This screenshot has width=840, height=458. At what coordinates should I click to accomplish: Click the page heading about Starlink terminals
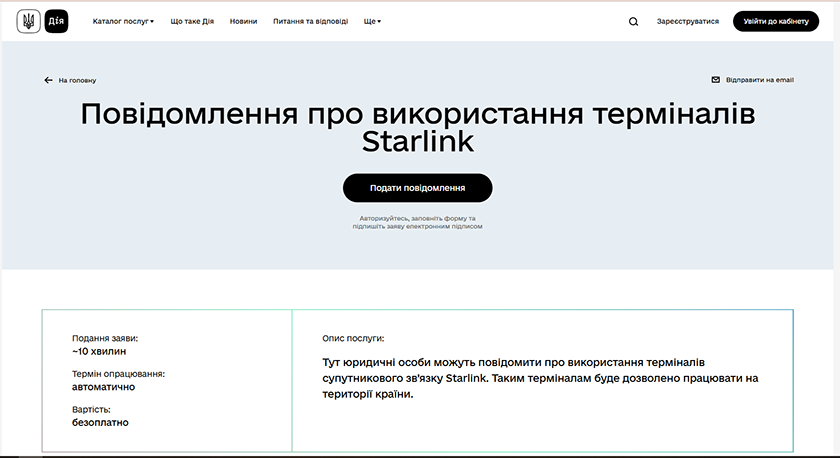(418, 127)
